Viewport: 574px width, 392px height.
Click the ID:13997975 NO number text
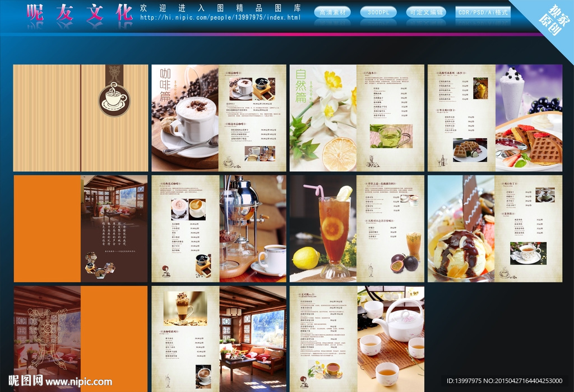click(x=504, y=381)
